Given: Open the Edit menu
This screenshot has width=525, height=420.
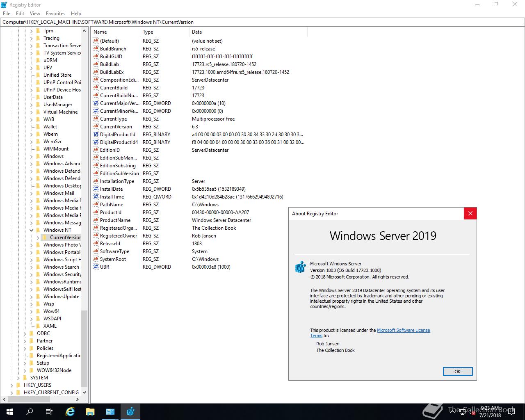Looking at the screenshot, I should coord(20,13).
